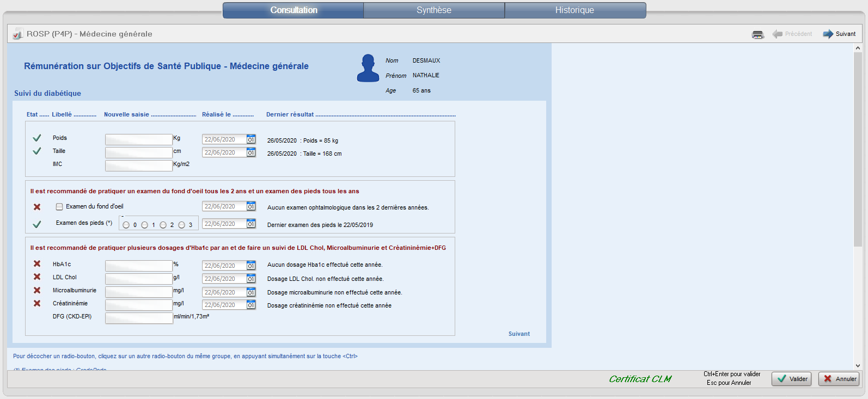Image resolution: width=868 pixels, height=399 pixels.
Task: Select grade 3 for Examen des pieds
Action: (182, 225)
